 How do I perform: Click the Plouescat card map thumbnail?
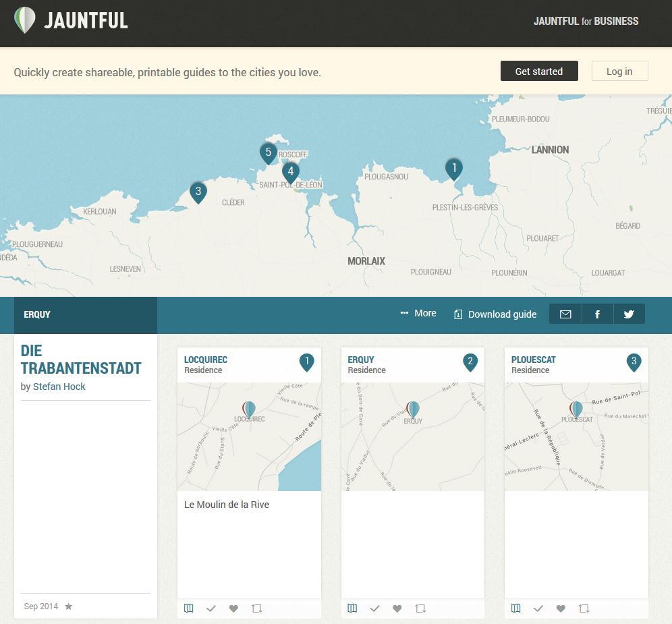point(576,436)
